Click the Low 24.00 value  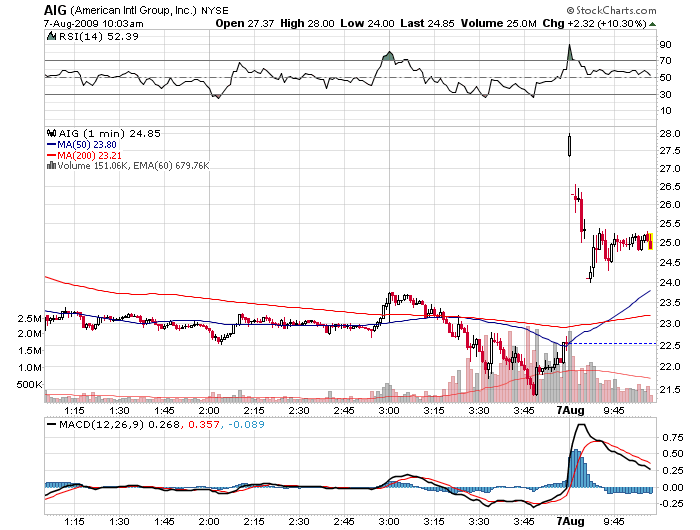pos(367,23)
